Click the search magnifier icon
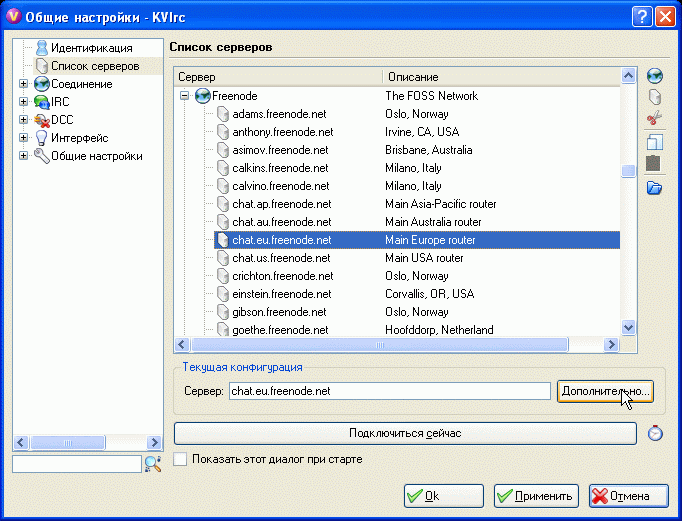 tap(153, 464)
